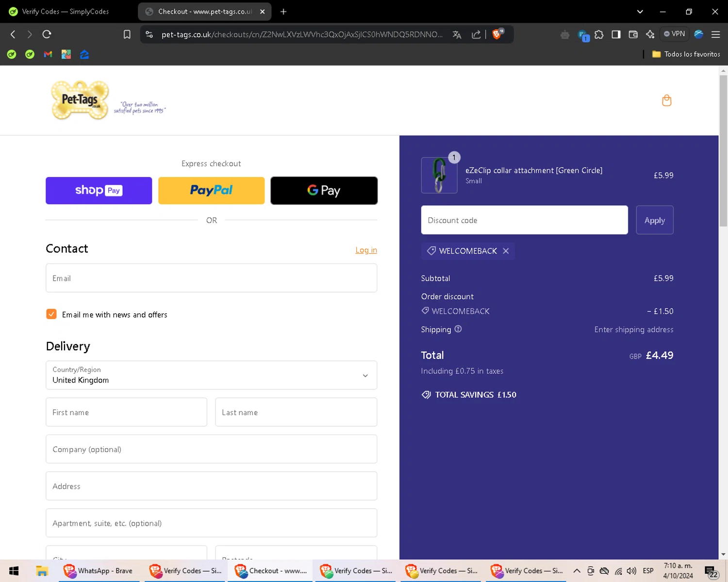Click the Last name field

tap(296, 412)
